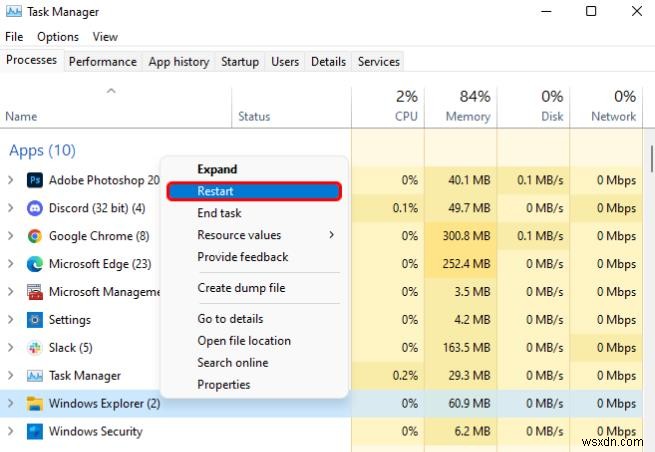Click the Apps (10) group heading
This screenshot has height=452, width=655.
pyautogui.click(x=42, y=150)
